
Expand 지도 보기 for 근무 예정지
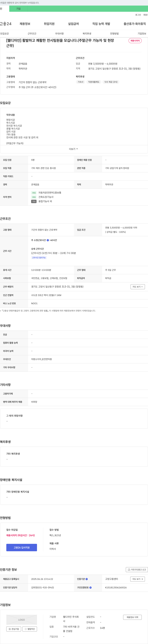tap(138, 287)
